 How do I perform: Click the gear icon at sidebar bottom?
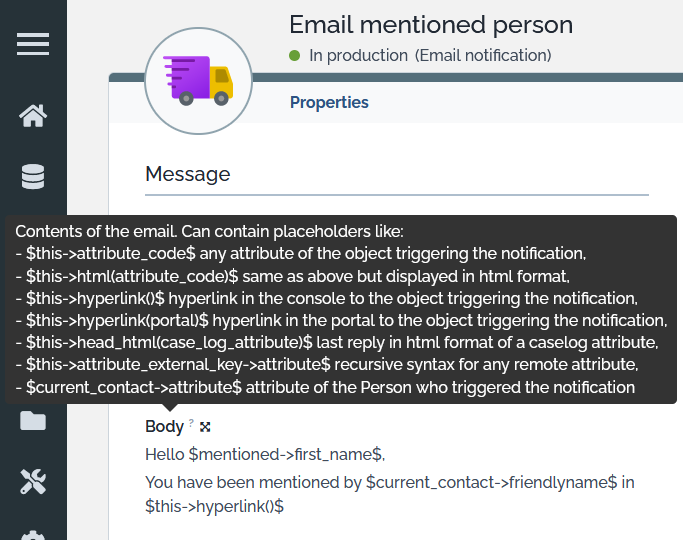pyautogui.click(x=33, y=534)
